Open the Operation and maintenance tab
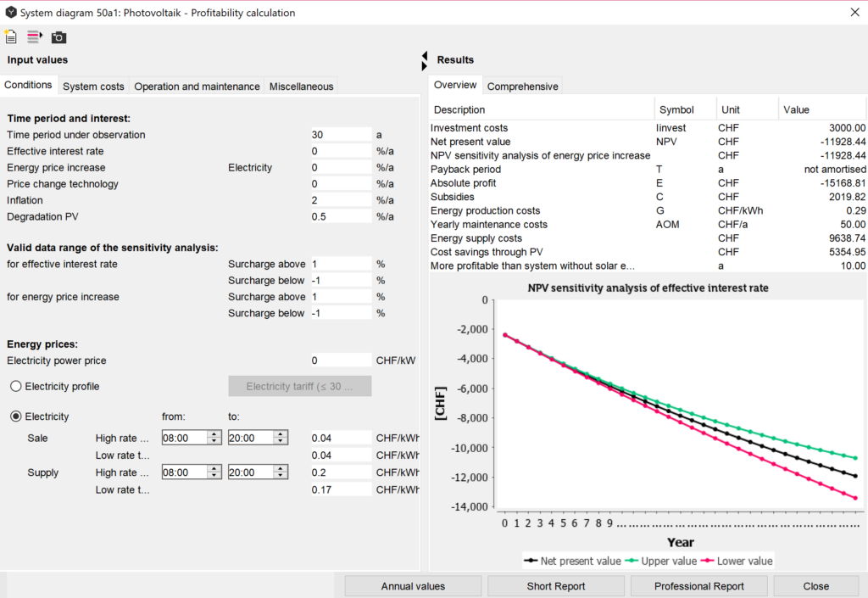The image size is (868, 598). pos(197,87)
